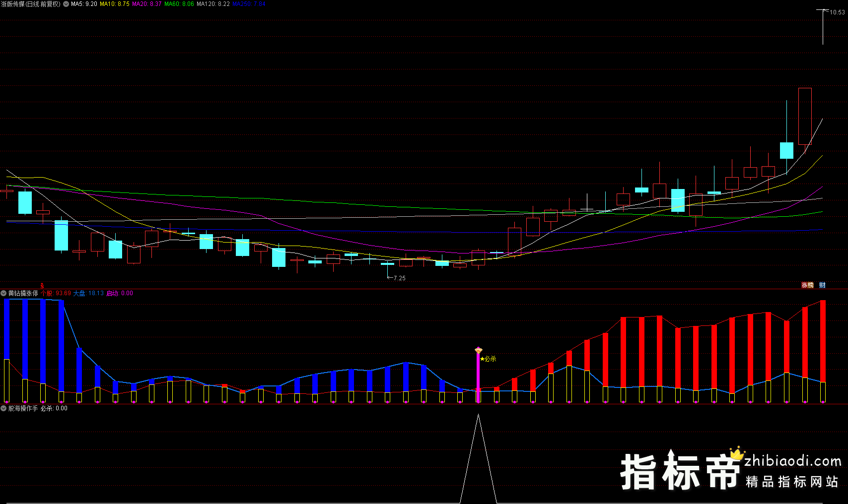Click the green MA60 label

pyautogui.click(x=179, y=4)
